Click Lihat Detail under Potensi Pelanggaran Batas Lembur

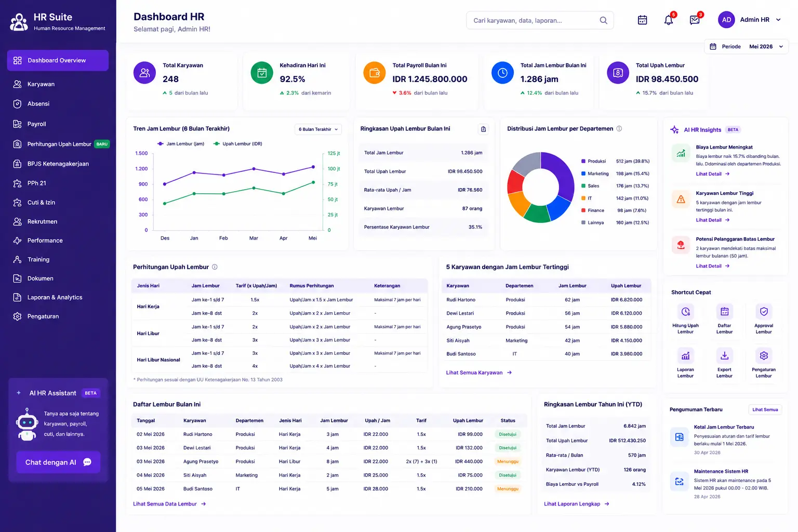(713, 266)
